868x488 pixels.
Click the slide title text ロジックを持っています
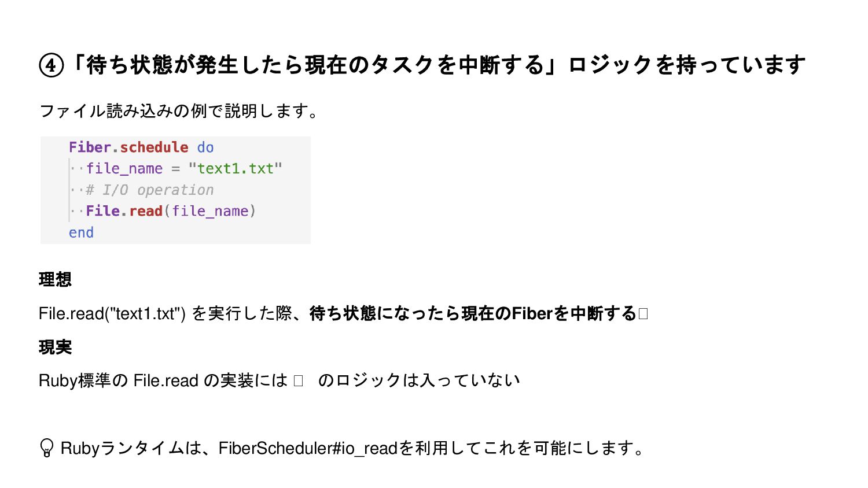[x=686, y=65]
